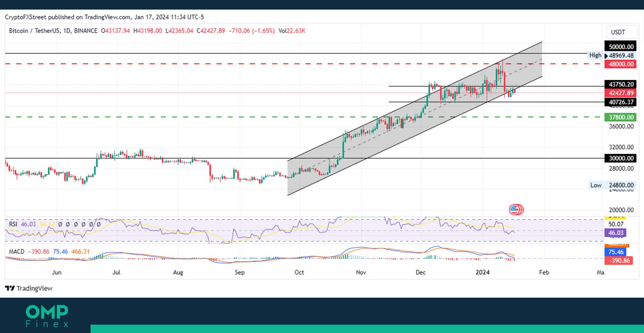Click the 50000.00 price label
Screen dimensions: 644x333
pyautogui.click(x=621, y=47)
